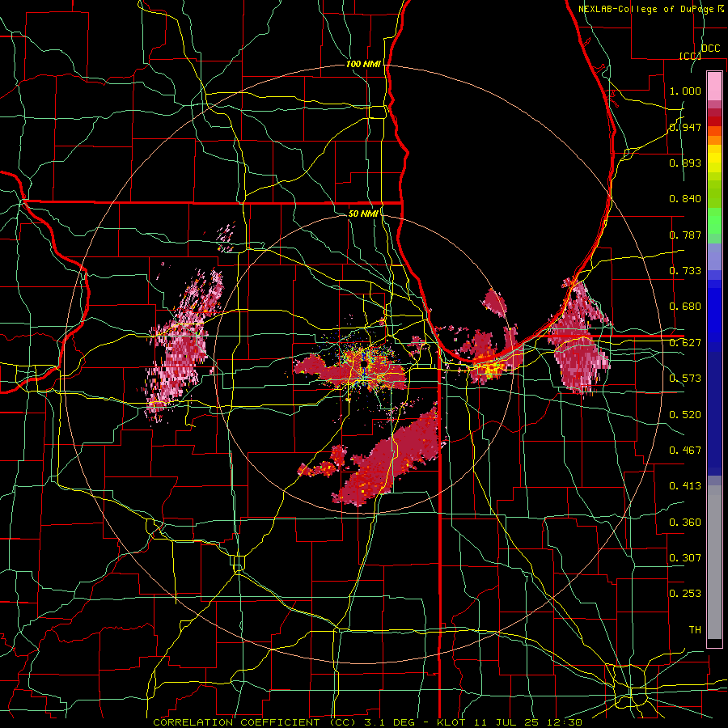Select the 1.000 scale value
728x728 pixels.
click(x=685, y=91)
